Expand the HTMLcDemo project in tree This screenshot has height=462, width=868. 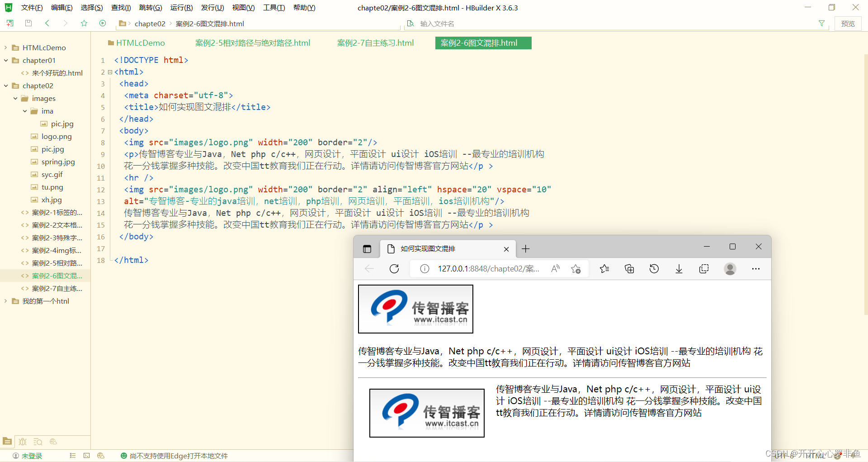[x=5, y=48]
